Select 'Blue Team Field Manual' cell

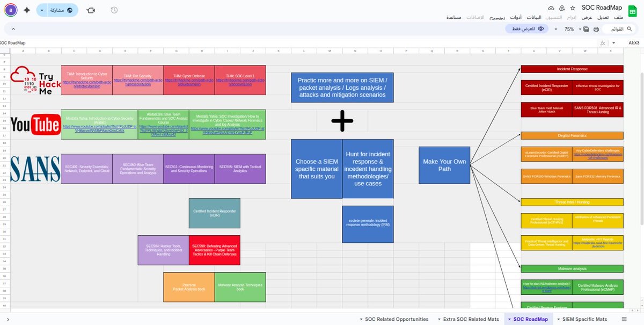tap(546, 110)
